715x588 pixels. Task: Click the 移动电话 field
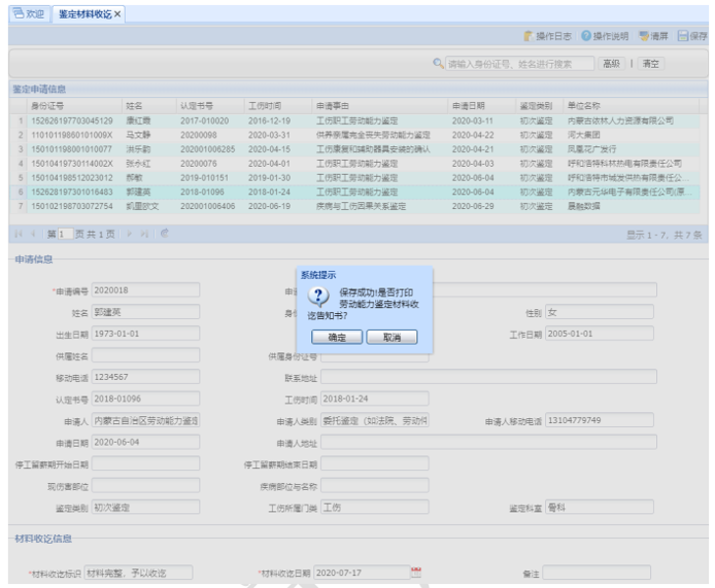[146, 377]
